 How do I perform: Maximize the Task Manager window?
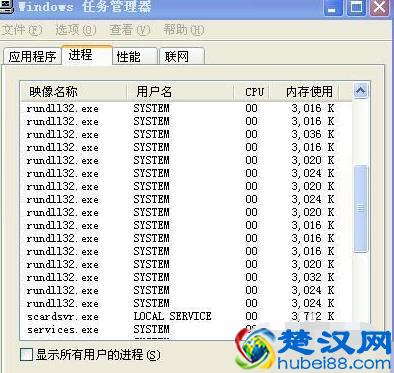pyautogui.click(x=356, y=7)
